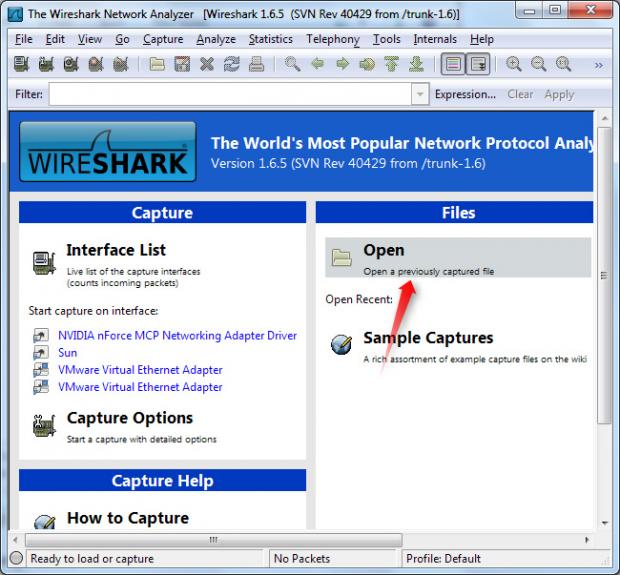
Task: Click the list capture interfaces toolbar icon
Action: coord(22,65)
